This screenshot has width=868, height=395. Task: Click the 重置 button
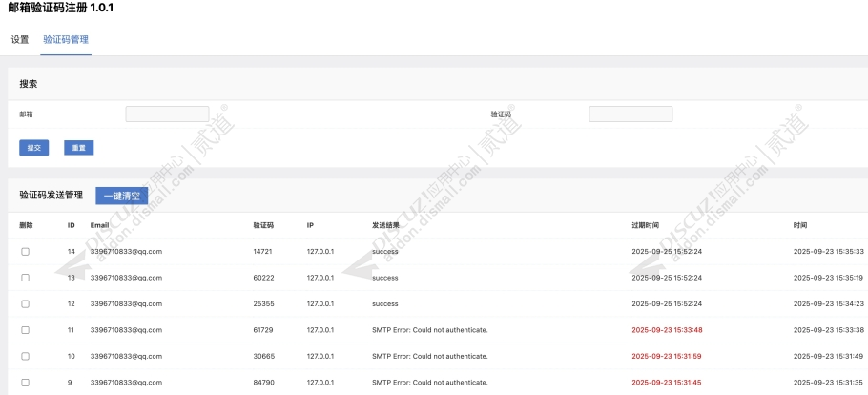tap(79, 148)
